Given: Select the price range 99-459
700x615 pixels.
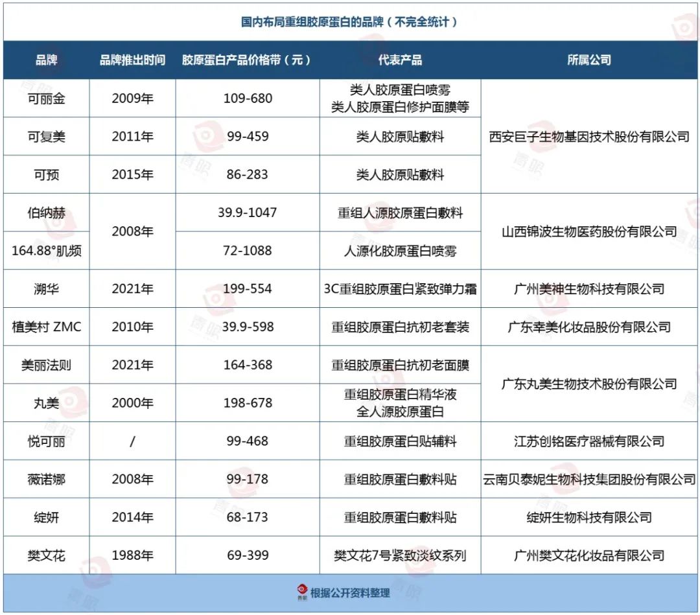Looking at the screenshot, I should coord(248,137).
